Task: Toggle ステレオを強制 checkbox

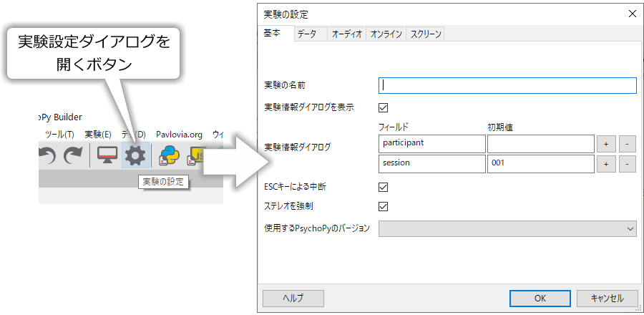Action: click(383, 206)
